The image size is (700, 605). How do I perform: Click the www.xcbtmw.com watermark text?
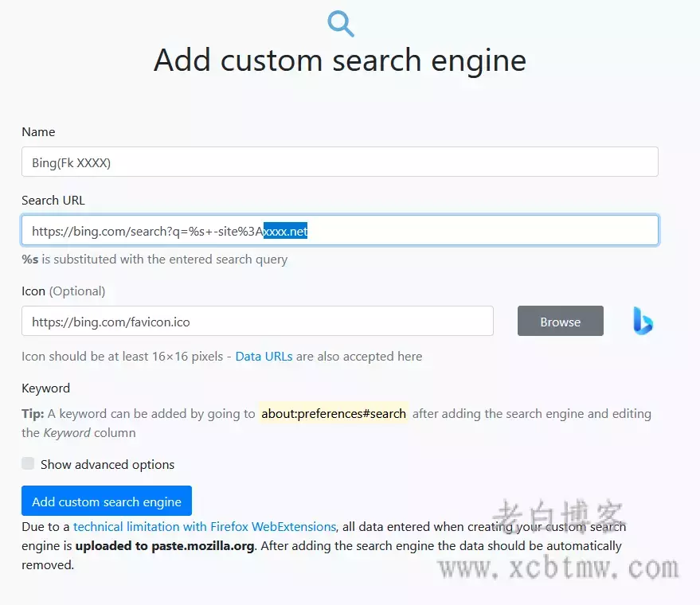pyautogui.click(x=559, y=568)
